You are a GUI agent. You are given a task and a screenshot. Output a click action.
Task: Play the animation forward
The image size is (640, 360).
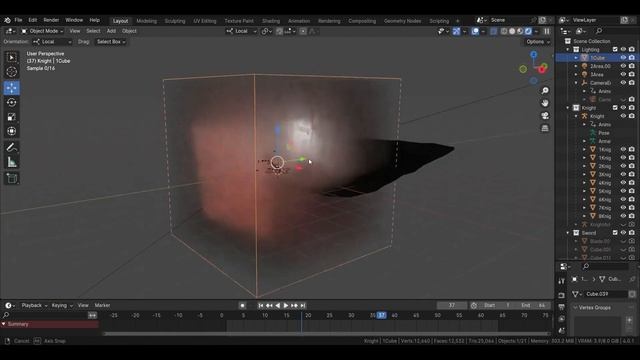point(286,305)
